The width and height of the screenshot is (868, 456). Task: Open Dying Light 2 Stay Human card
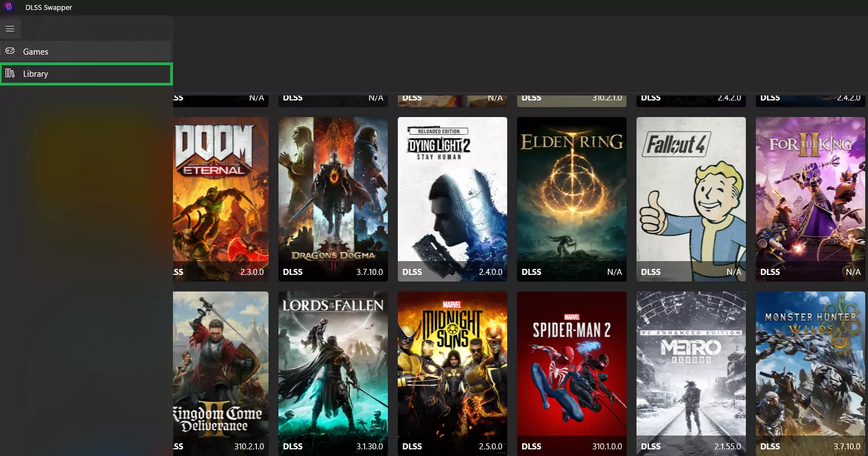pyautogui.click(x=453, y=199)
